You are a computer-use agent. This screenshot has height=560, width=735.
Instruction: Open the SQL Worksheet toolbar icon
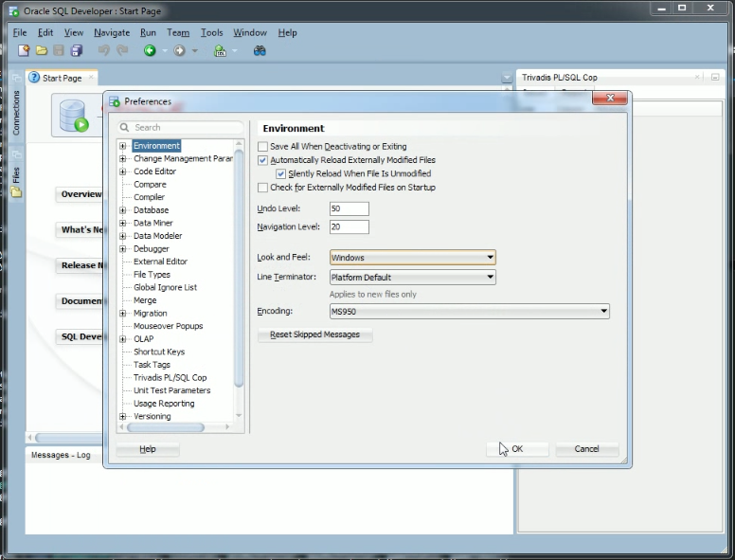tap(220, 50)
